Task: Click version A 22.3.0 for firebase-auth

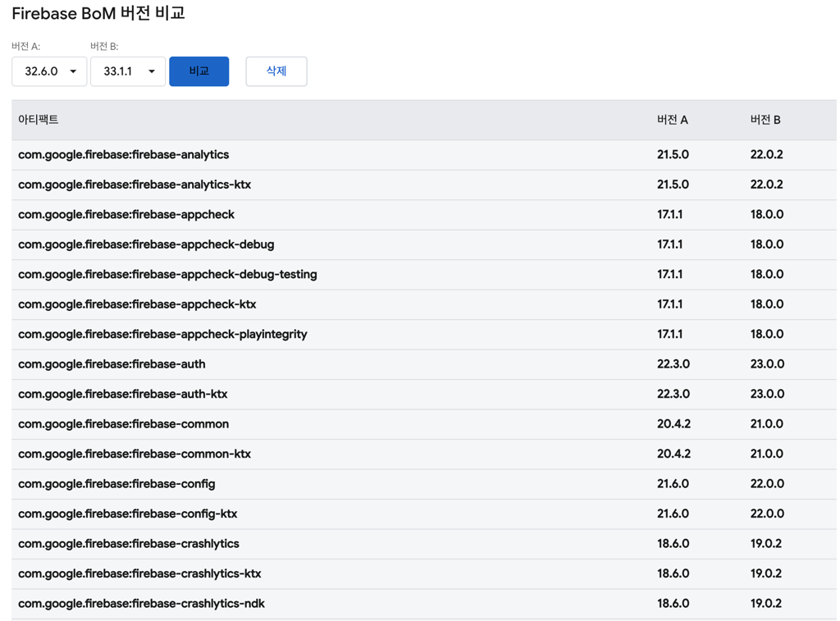Action: coord(673,364)
